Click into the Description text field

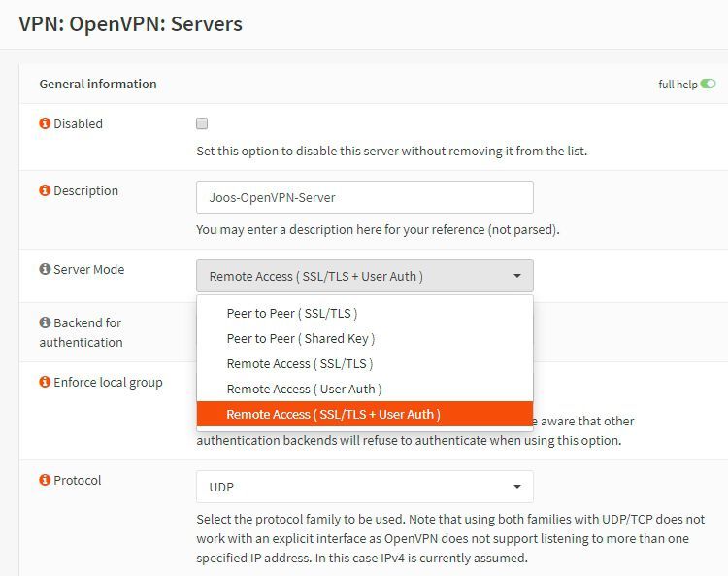[364, 197]
